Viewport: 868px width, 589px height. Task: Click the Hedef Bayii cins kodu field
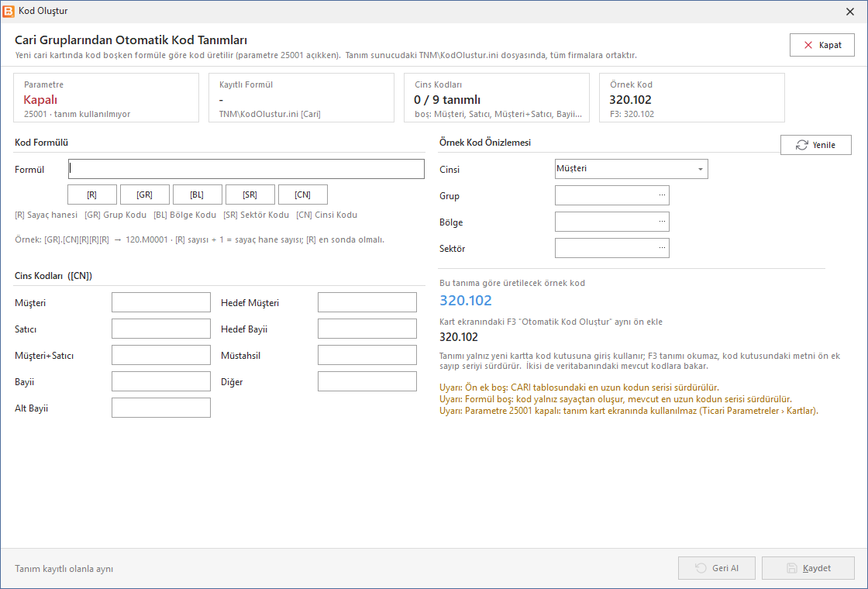point(367,329)
